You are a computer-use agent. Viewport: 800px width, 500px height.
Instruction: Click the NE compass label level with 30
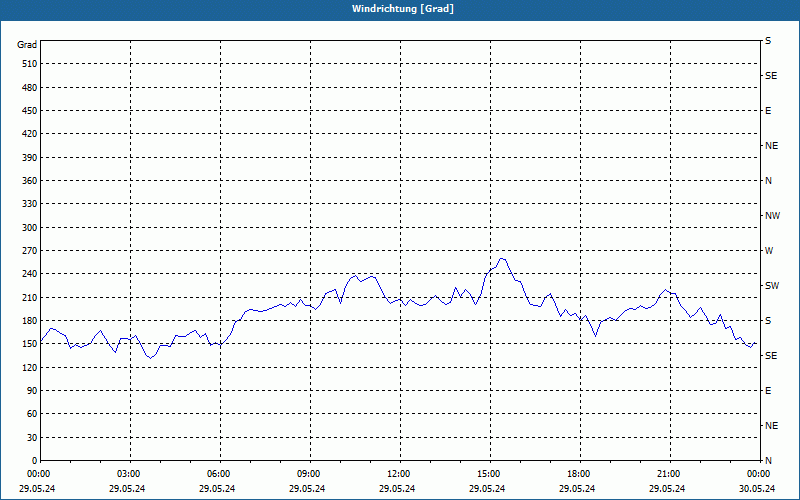[x=771, y=426]
